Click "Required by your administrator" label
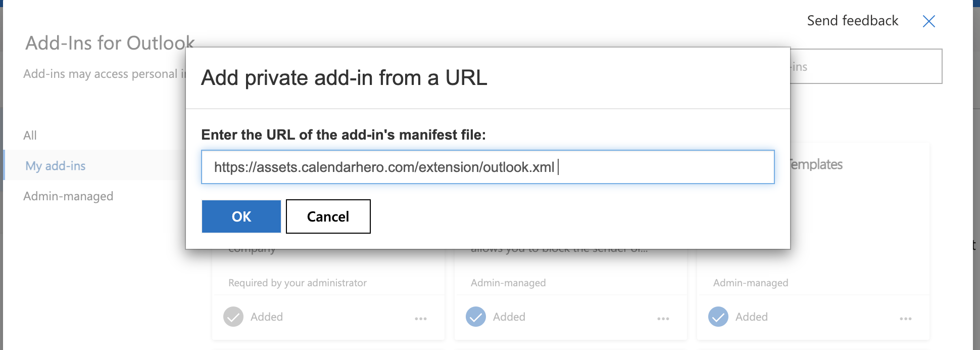The width and height of the screenshot is (980, 350). coord(298,283)
